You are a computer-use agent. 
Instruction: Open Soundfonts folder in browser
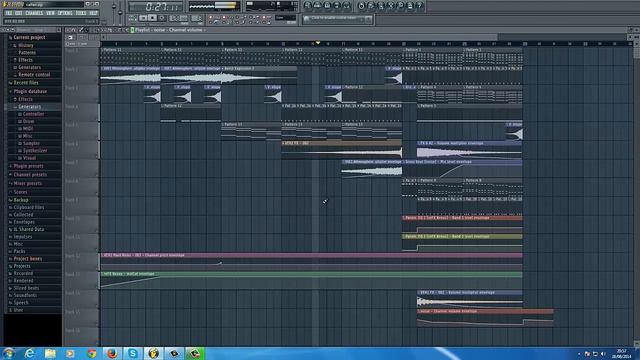coord(25,296)
